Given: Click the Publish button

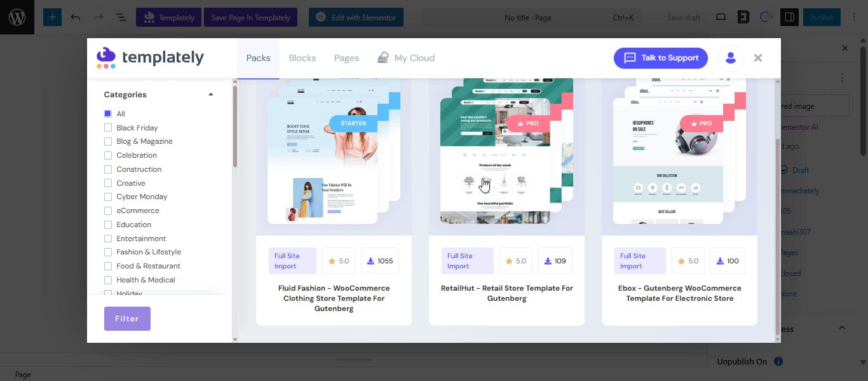Looking at the screenshot, I should 822,17.
